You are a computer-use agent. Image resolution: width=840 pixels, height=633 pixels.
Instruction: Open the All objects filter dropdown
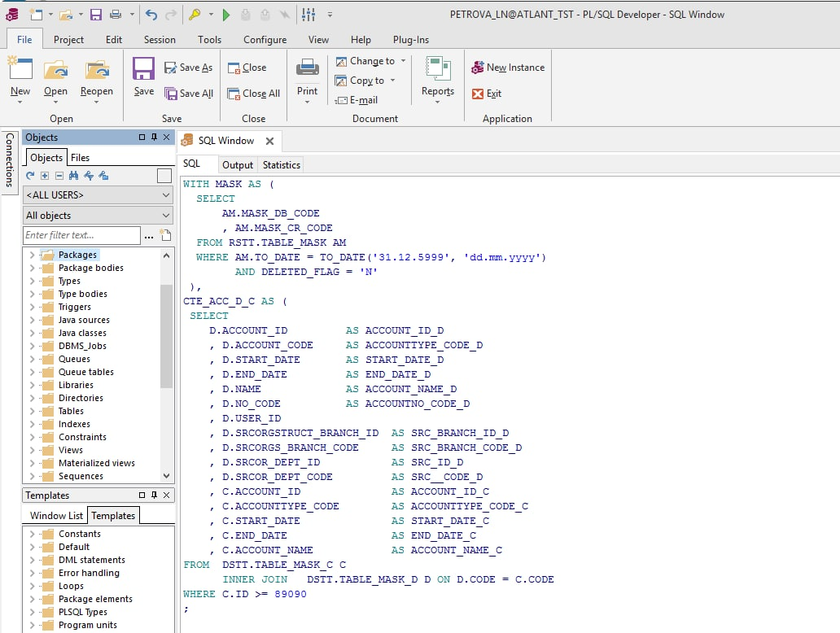98,216
